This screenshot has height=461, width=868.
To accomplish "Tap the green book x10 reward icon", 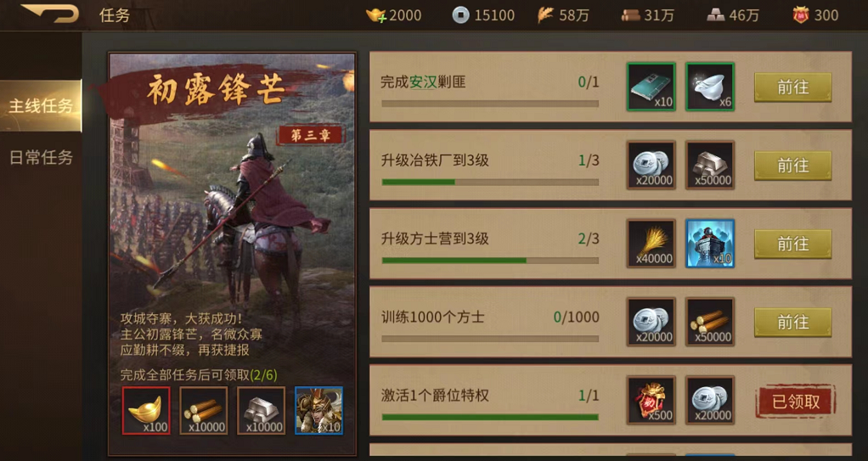I will [x=651, y=87].
